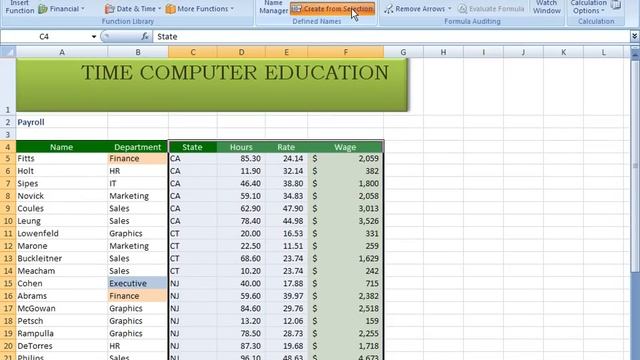This screenshot has height=360, width=640.
Task: Click the State header cell
Action: click(x=193, y=147)
